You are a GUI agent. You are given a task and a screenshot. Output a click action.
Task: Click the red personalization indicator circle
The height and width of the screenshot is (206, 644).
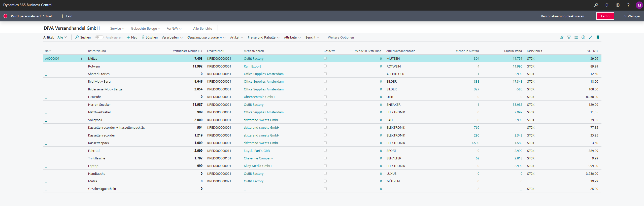coord(5,16)
